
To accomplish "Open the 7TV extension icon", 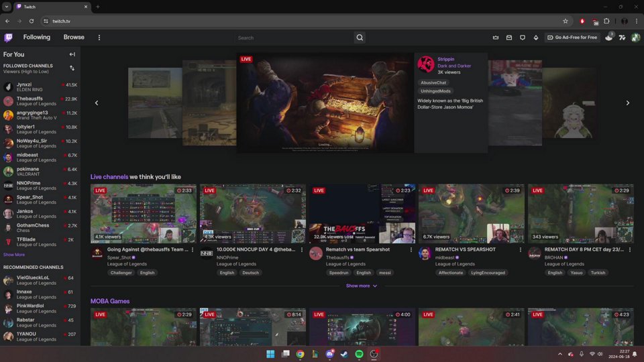I will pyautogui.click(x=622, y=38).
